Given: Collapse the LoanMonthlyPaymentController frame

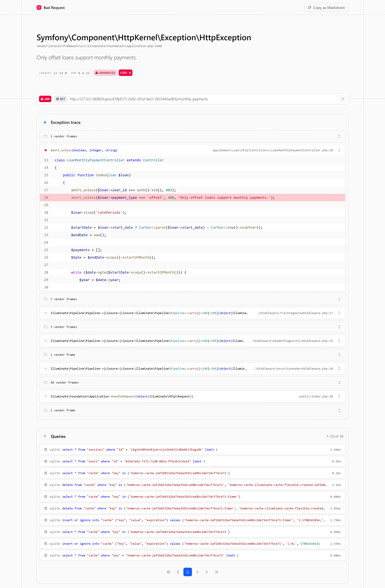Looking at the screenshot, I should [339, 150].
